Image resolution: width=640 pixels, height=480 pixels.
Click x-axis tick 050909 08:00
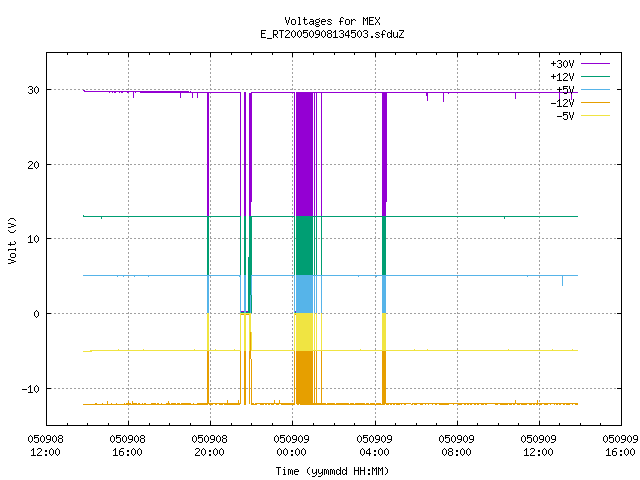456,446
